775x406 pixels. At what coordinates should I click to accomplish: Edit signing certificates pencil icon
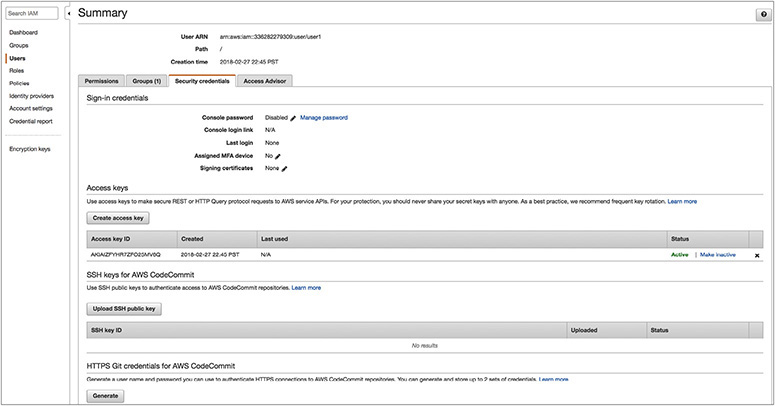click(285, 169)
